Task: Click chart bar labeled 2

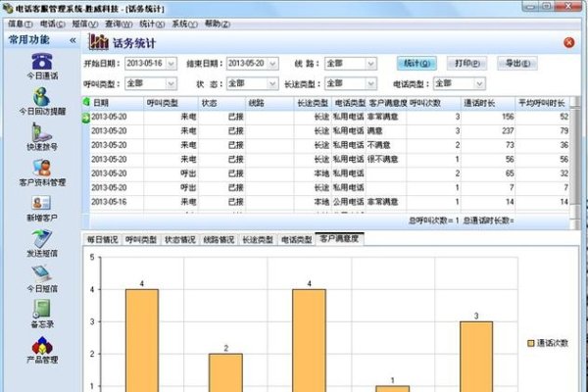Action: point(225,372)
